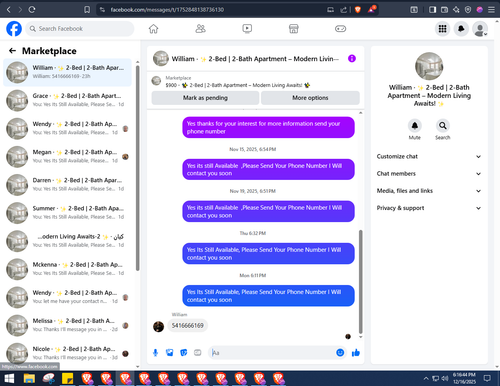
Task: Mark the listing as pending
Action: pos(205,98)
